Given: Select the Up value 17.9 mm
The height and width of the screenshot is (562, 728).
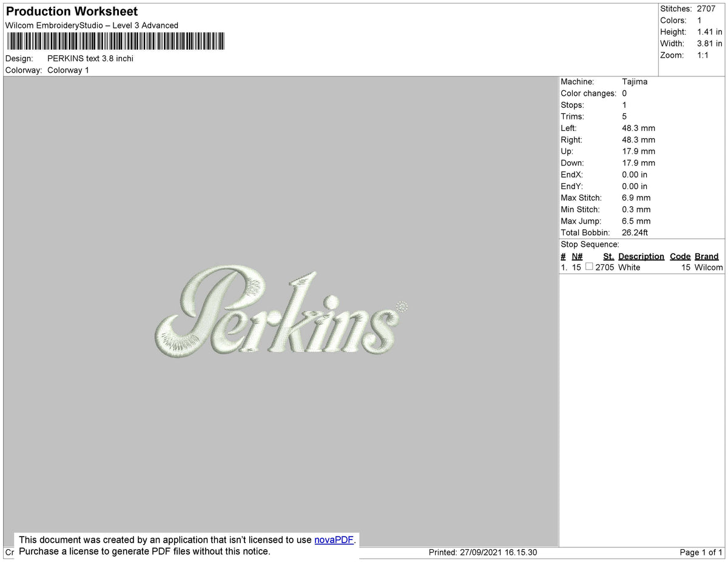Looking at the screenshot, I should click(x=638, y=152).
